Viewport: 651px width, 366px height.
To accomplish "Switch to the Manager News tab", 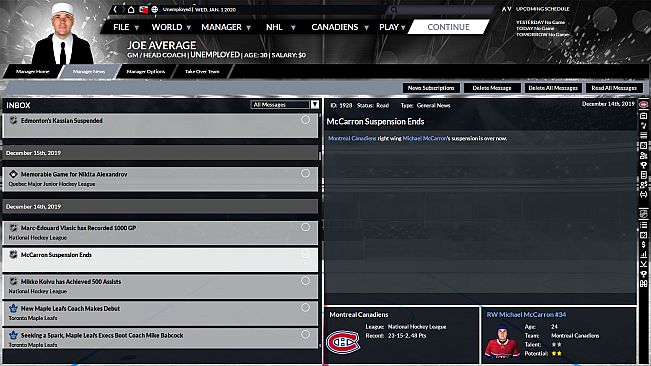I will 89,71.
